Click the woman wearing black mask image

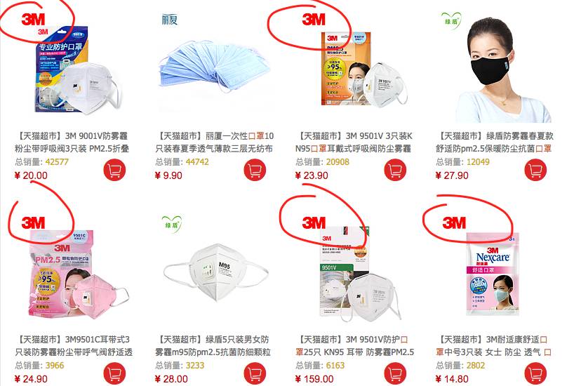pyautogui.click(x=502, y=69)
